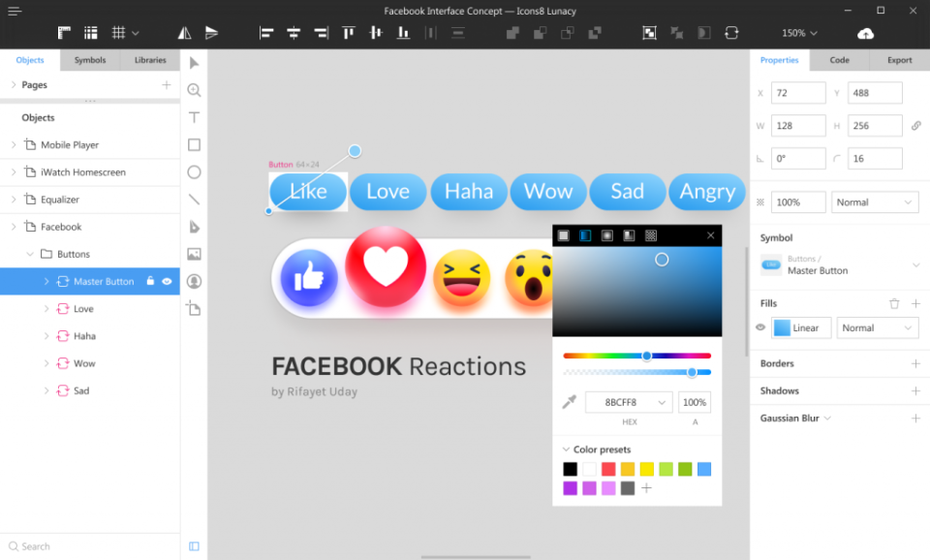Select the Text tool
This screenshot has height=560, width=930.
coord(194,117)
